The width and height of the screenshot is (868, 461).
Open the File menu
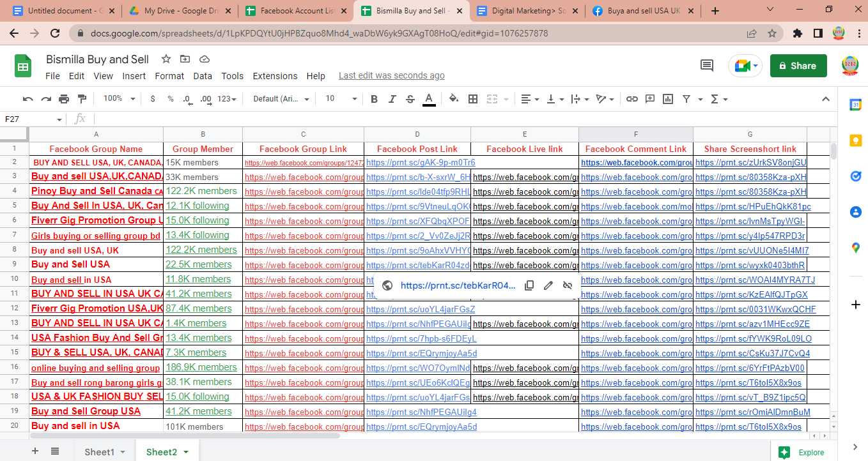pyautogui.click(x=52, y=75)
